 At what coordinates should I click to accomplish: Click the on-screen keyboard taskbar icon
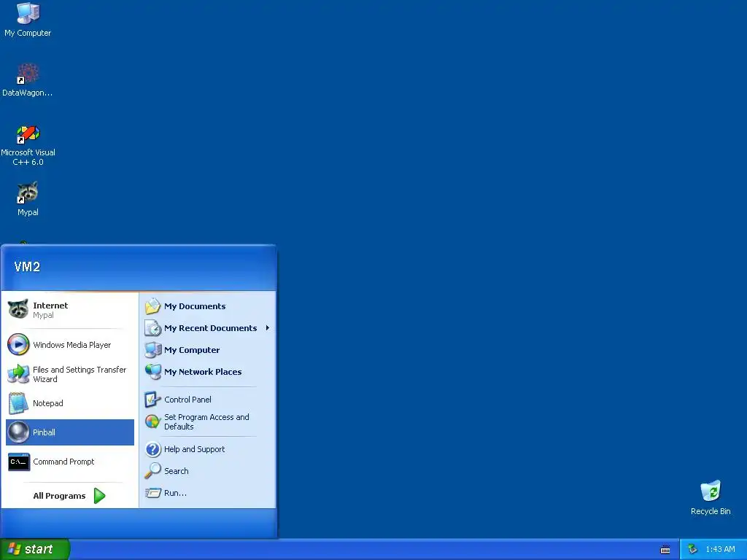point(665,550)
